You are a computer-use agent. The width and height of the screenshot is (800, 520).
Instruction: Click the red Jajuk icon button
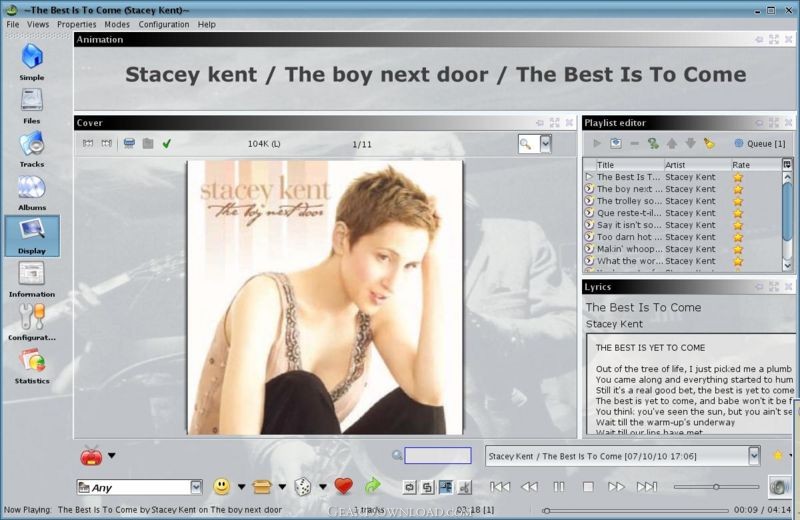[91, 456]
